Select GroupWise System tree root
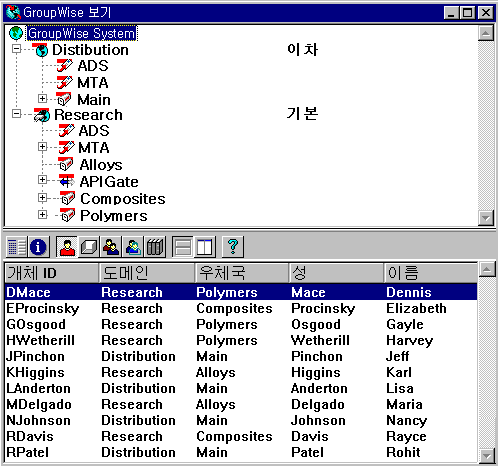Image resolution: width=498 pixels, height=466 pixels. click(82, 33)
